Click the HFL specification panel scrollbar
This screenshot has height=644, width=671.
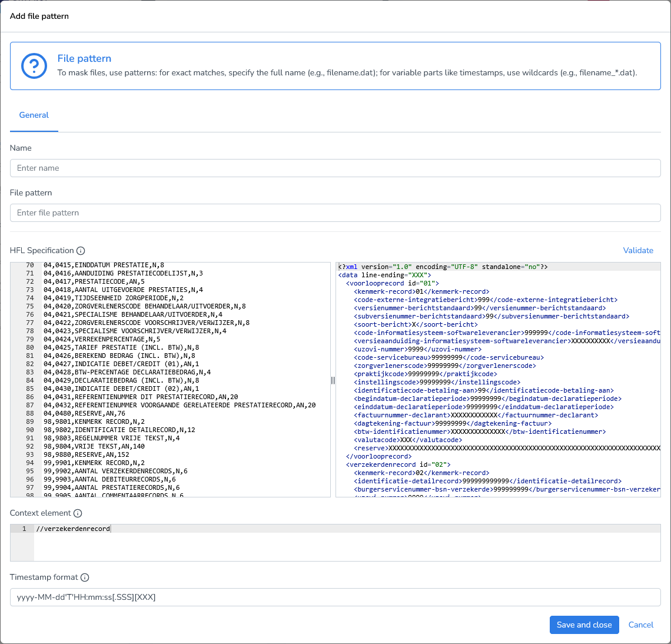[x=327, y=380]
